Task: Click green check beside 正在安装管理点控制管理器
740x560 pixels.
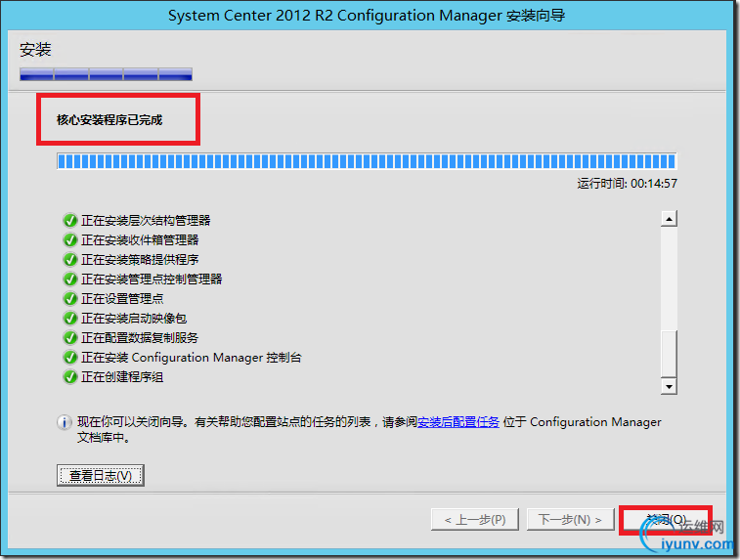Action: (x=69, y=280)
